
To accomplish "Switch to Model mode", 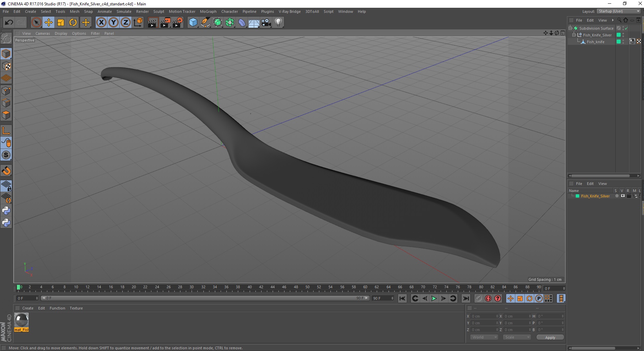I will pyautogui.click(x=6, y=54).
